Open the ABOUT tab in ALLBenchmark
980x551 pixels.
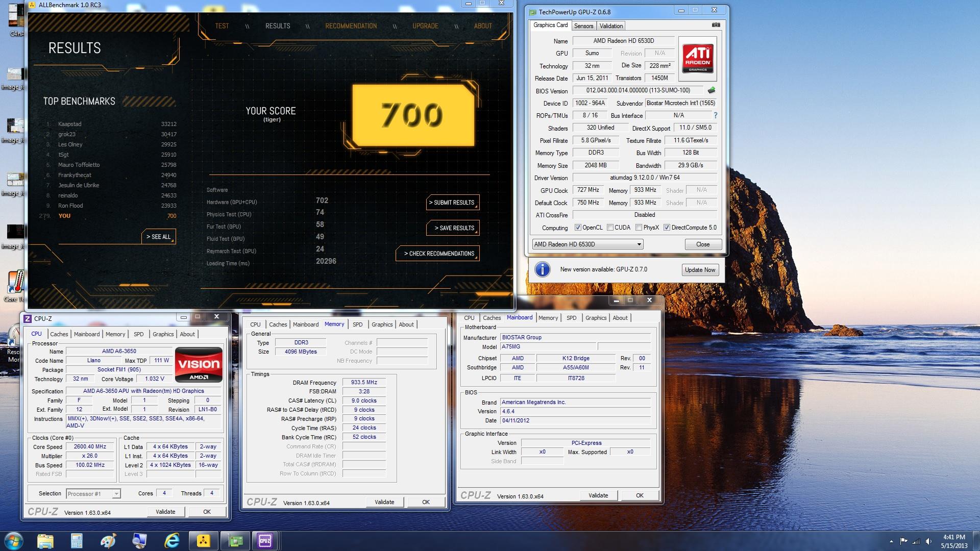click(483, 26)
